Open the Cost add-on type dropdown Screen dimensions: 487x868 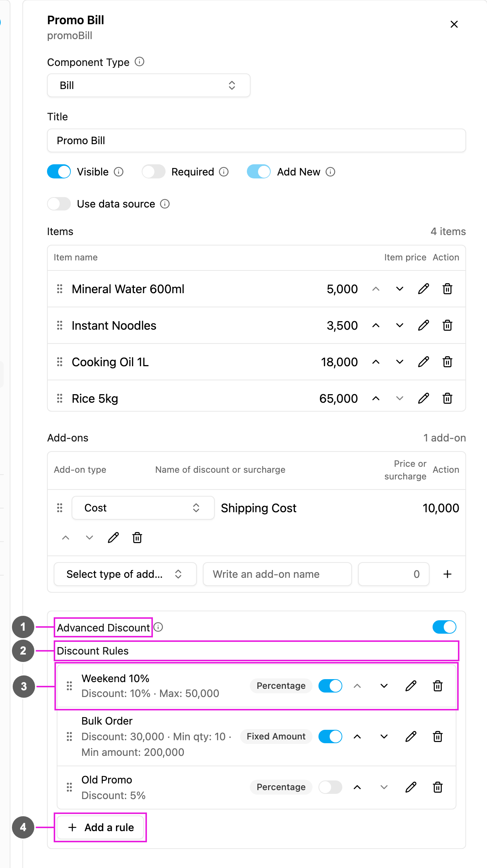pos(143,508)
